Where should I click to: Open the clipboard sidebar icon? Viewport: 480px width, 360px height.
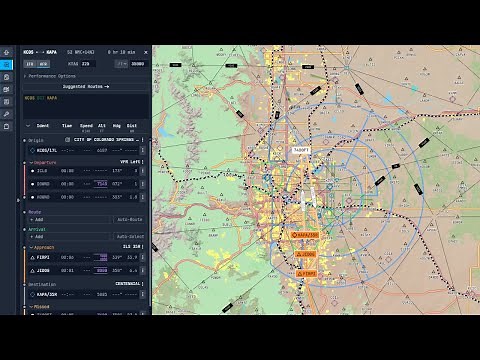6,127
